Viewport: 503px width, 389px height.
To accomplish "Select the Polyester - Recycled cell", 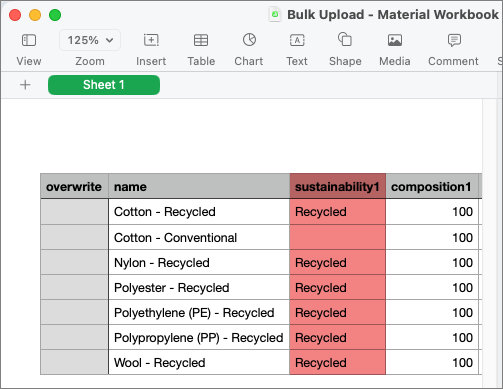I will coord(199,287).
